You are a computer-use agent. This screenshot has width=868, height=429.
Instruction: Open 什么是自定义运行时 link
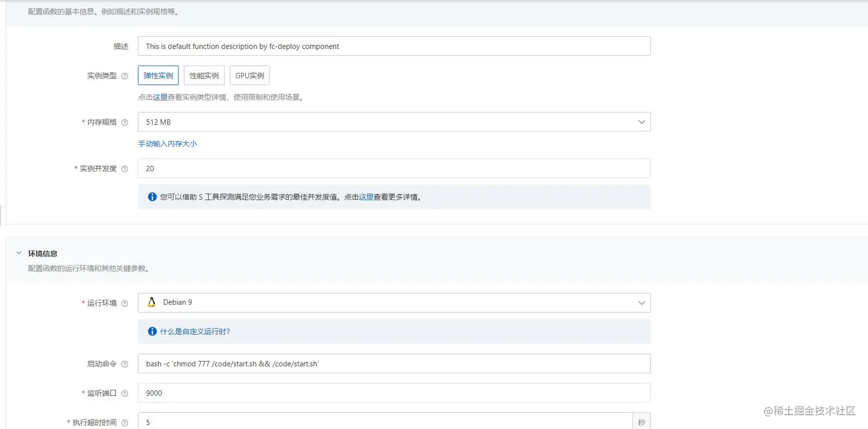tap(195, 331)
